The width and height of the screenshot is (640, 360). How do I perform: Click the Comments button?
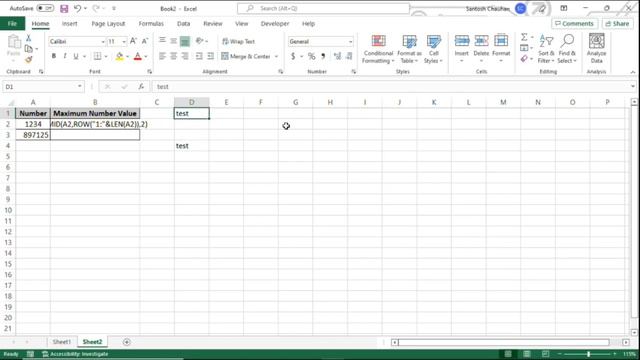point(574,24)
